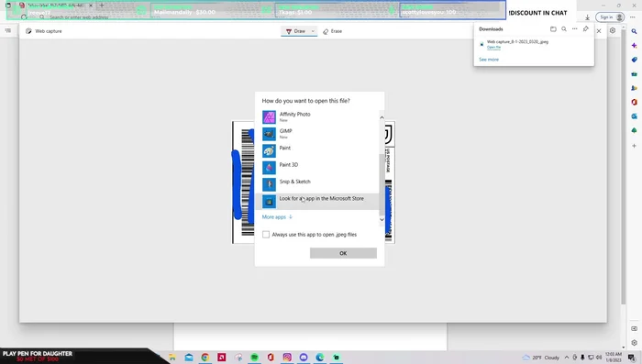The image size is (642, 364).
Task: Click the browser Downloads toolbar icon
Action: tap(587, 17)
